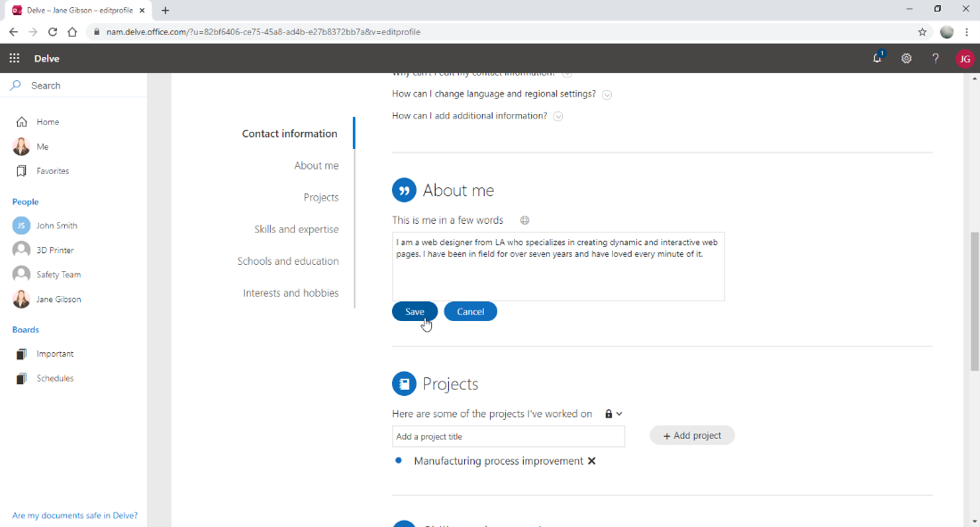
Task: Open the project privacy lock dropdown
Action: coord(614,414)
